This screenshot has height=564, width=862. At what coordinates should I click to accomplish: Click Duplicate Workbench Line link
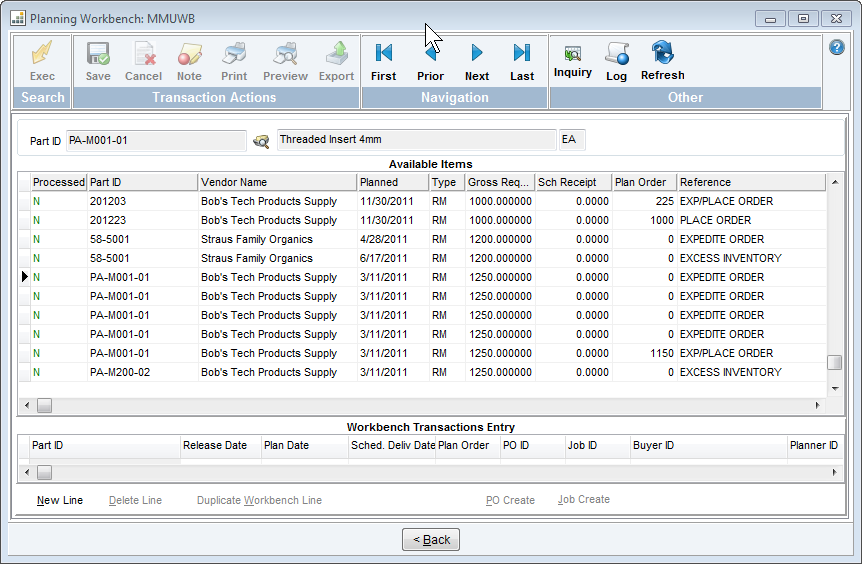pos(259,500)
